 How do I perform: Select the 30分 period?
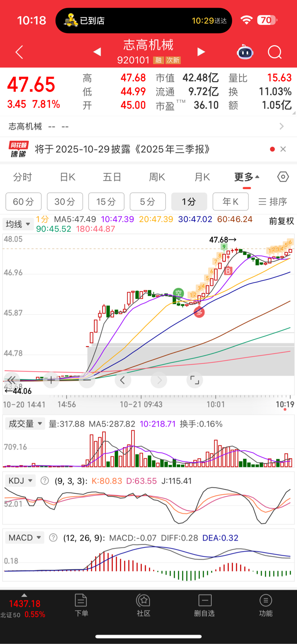coord(65,202)
